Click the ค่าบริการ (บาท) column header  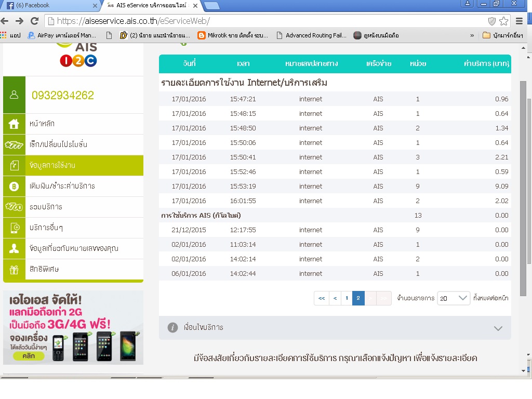(486, 63)
